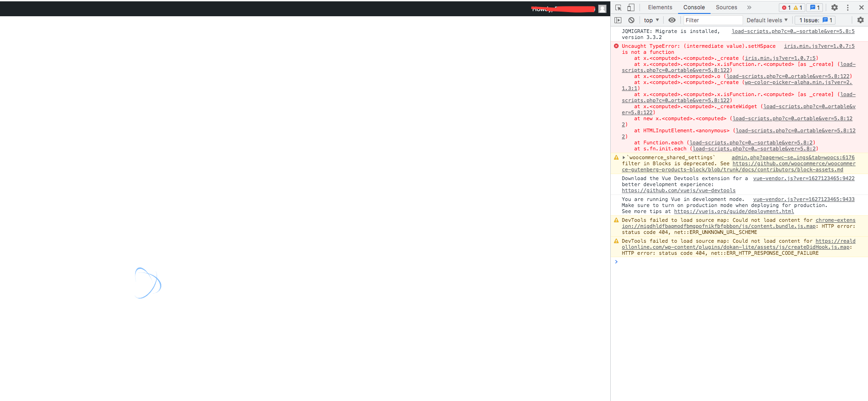Show more DevTools tabs chevron

[749, 7]
